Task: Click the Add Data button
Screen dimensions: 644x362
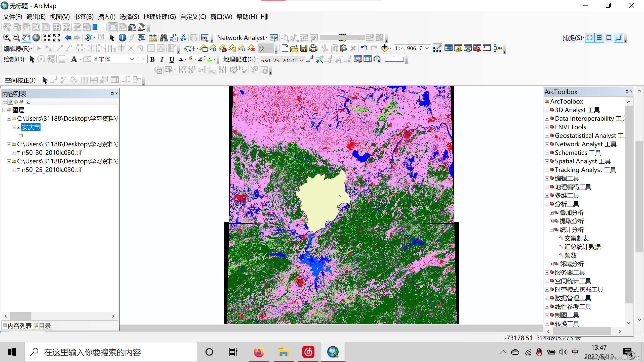Action: coord(385,48)
